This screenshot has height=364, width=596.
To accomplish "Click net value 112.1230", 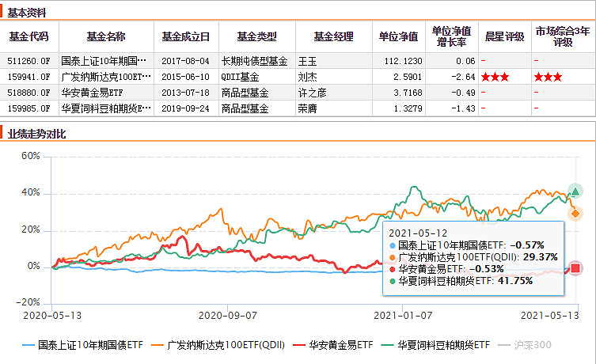I will [404, 61].
